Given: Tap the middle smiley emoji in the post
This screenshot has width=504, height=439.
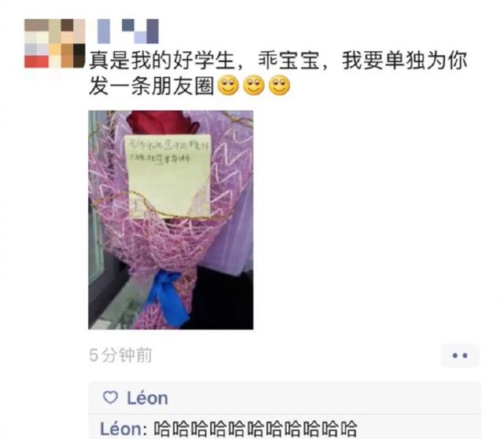Looking at the screenshot, I should coord(254,86).
